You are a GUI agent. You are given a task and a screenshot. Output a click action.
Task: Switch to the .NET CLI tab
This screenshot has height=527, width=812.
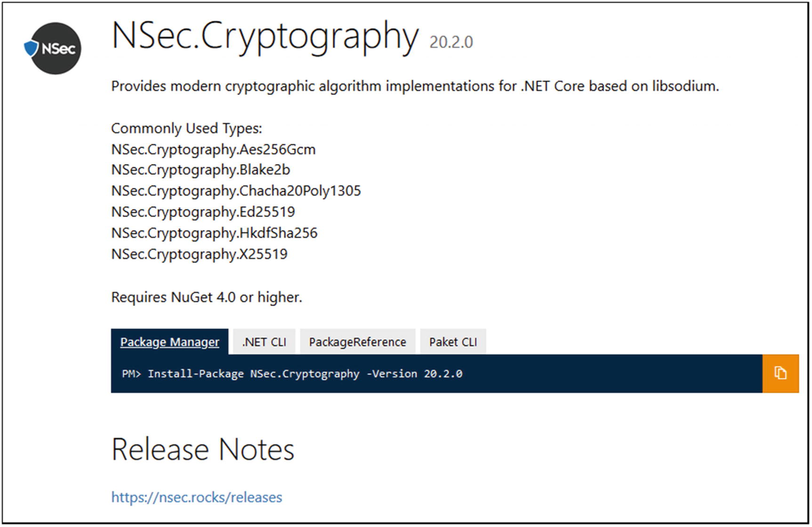click(264, 342)
